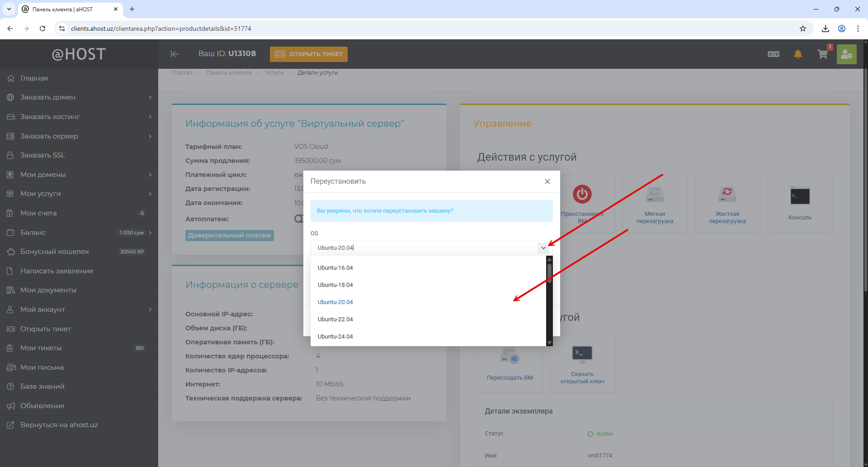Viewport: 868px width, 467px height.
Task: Click Жесткая перезагрузка icon
Action: coord(727,194)
